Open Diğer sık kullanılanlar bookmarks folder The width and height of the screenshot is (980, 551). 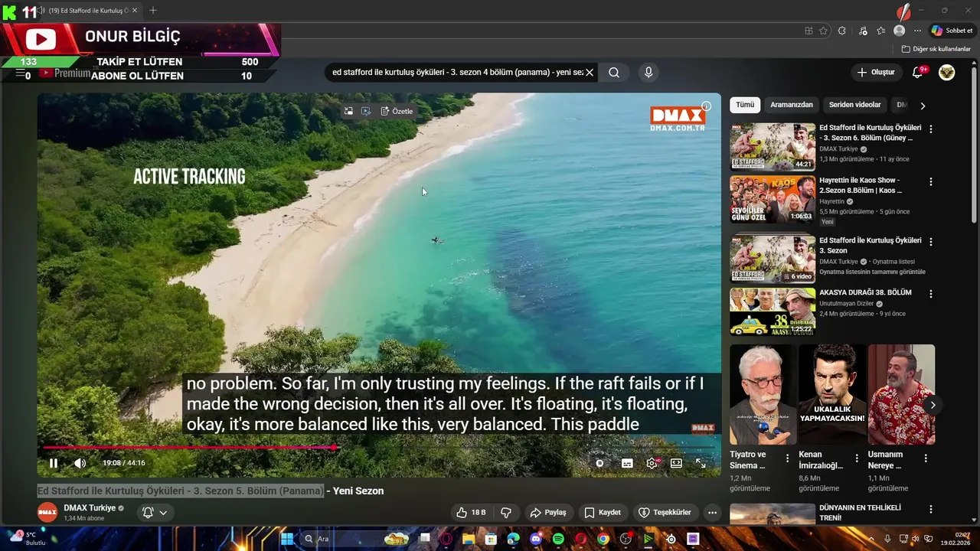936,49
